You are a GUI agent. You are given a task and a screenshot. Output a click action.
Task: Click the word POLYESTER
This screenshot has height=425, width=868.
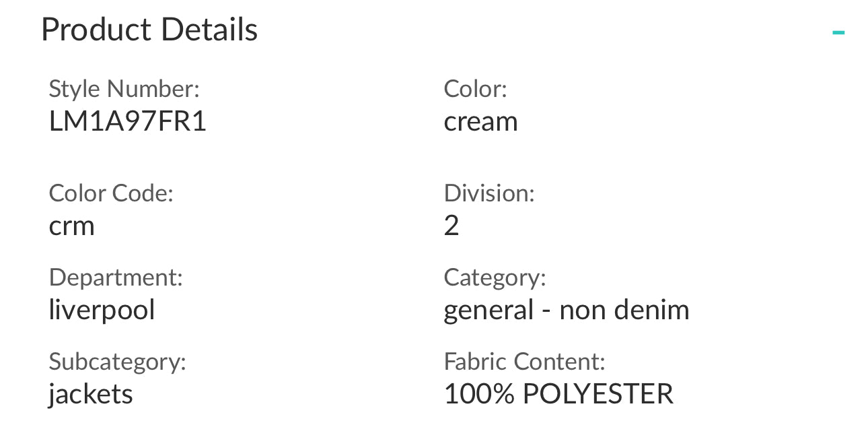click(x=598, y=394)
